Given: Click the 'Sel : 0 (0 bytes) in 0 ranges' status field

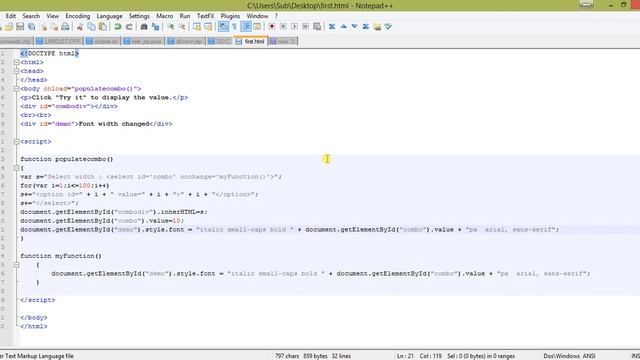Looking at the screenshot, I should pyautogui.click(x=481, y=356).
